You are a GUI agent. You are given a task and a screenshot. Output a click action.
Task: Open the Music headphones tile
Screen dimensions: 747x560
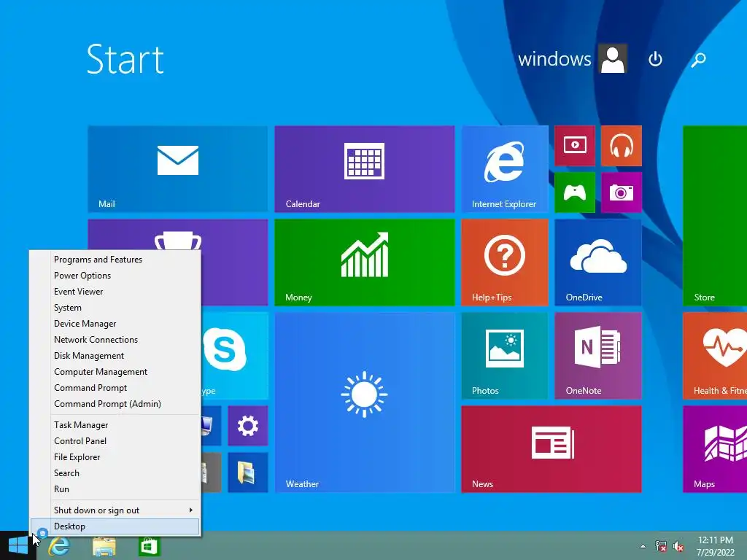click(x=622, y=146)
